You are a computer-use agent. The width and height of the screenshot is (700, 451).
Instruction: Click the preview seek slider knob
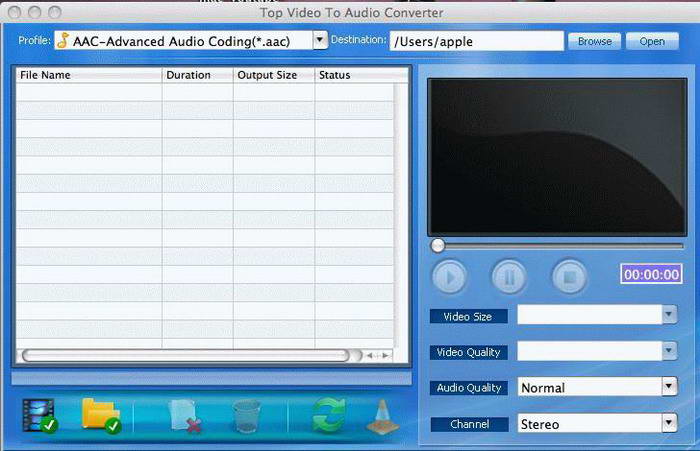coord(438,245)
